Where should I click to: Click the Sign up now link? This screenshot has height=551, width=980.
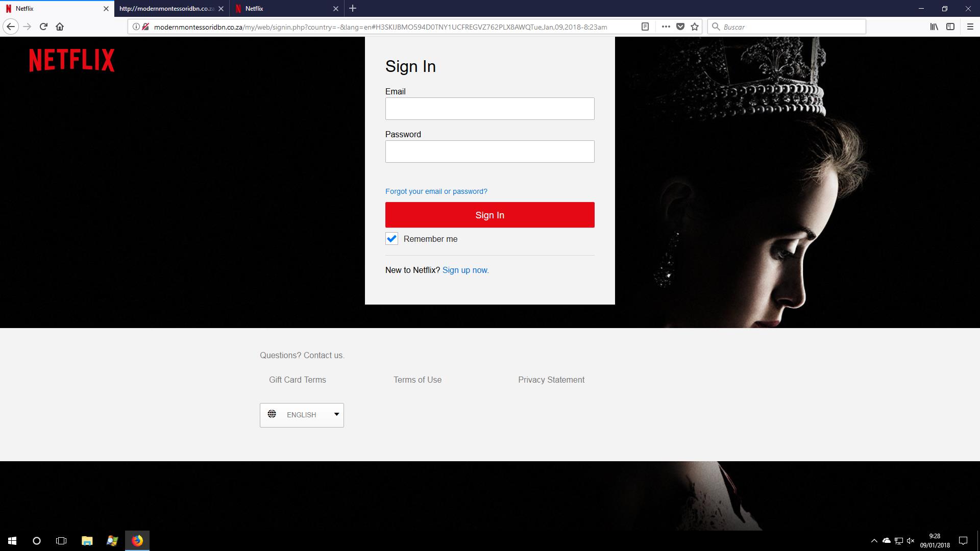coord(466,270)
